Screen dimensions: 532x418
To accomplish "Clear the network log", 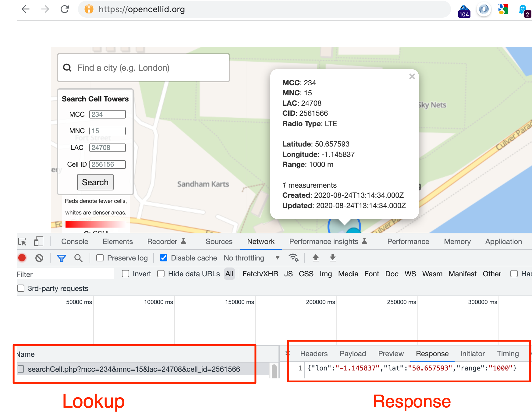I will point(39,258).
